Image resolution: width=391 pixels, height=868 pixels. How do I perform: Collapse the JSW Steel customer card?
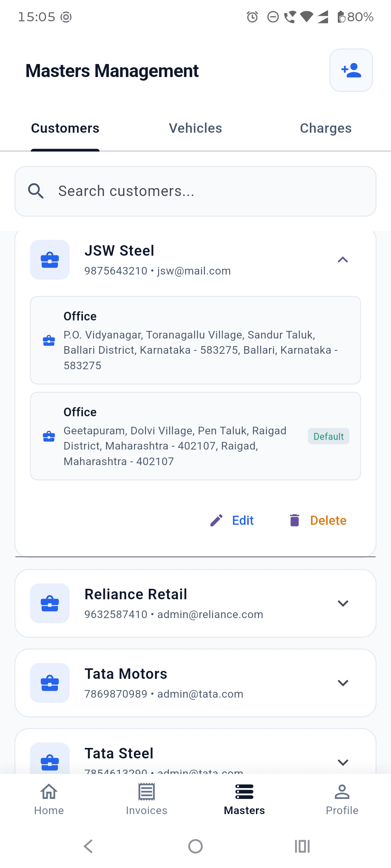click(343, 260)
